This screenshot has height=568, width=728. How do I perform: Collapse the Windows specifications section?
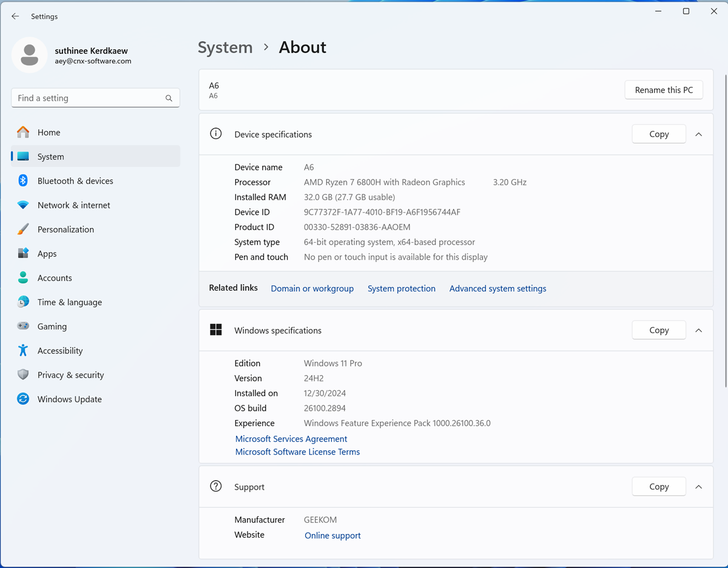pos(699,330)
